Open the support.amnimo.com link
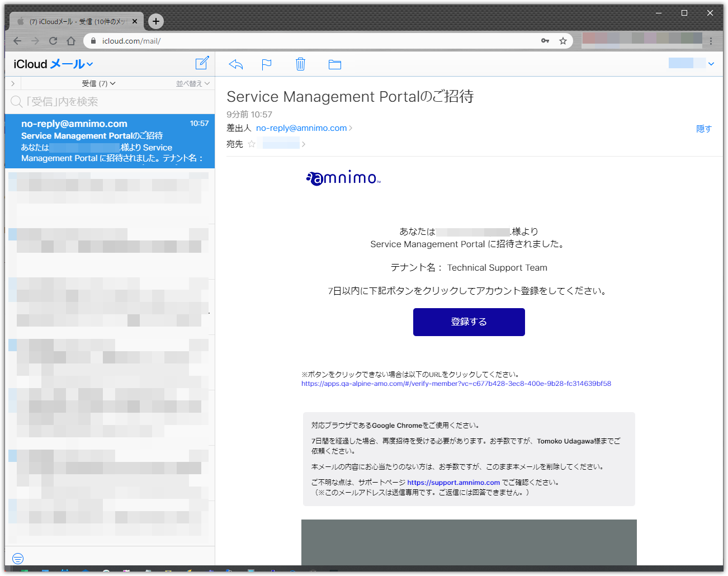This screenshot has height=576, width=728. pyautogui.click(x=453, y=483)
